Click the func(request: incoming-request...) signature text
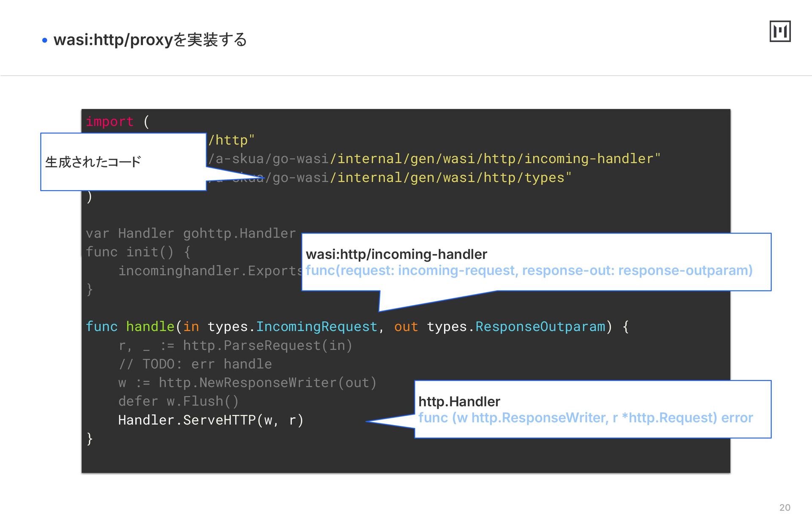Screen dimensions: 812x524 pos(529,270)
